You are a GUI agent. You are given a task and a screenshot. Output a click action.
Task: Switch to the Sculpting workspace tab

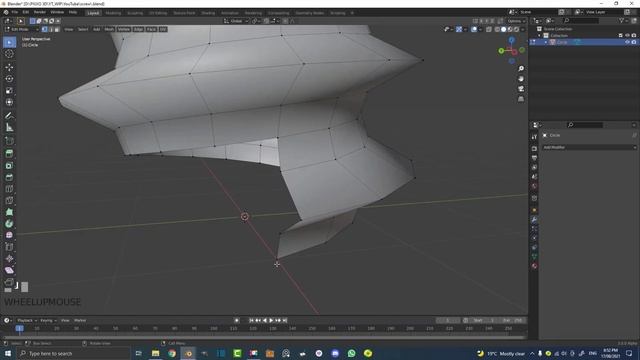point(135,13)
